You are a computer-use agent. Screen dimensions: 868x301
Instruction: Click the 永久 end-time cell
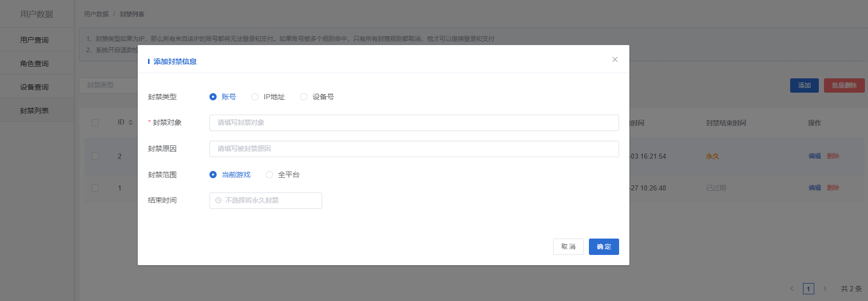(x=713, y=156)
